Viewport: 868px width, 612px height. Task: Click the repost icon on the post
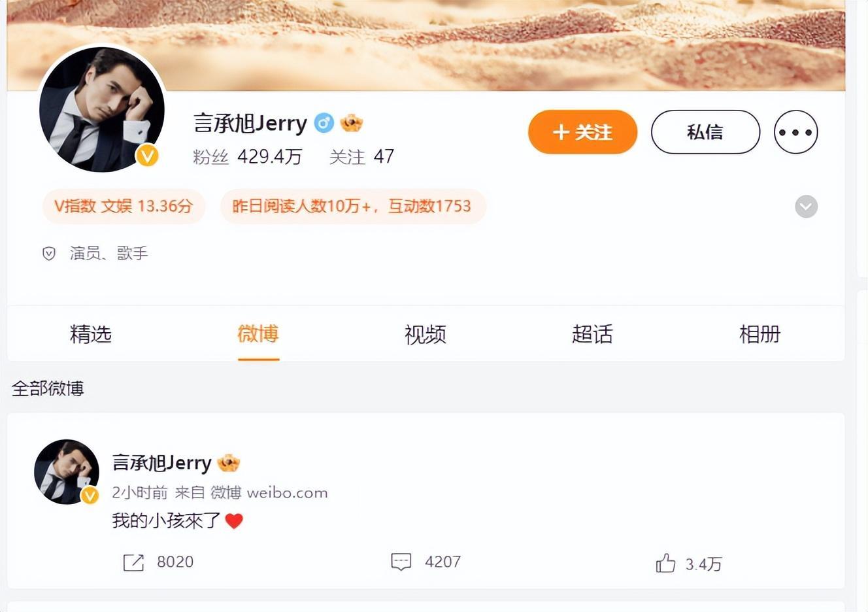pyautogui.click(x=133, y=562)
